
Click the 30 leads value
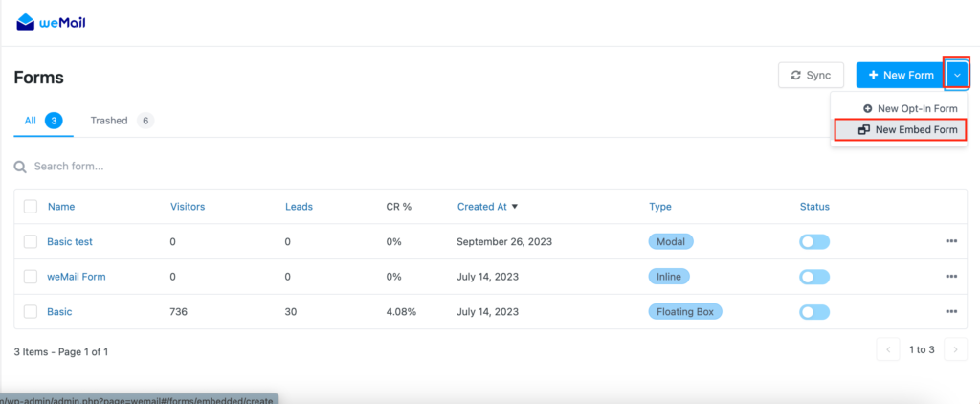(x=291, y=311)
